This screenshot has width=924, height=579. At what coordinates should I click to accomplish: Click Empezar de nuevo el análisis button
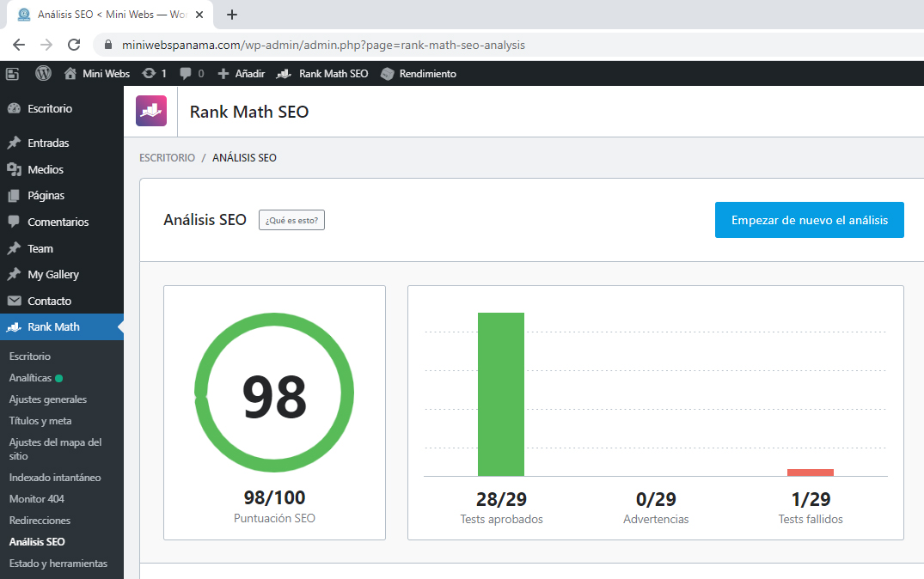click(809, 220)
